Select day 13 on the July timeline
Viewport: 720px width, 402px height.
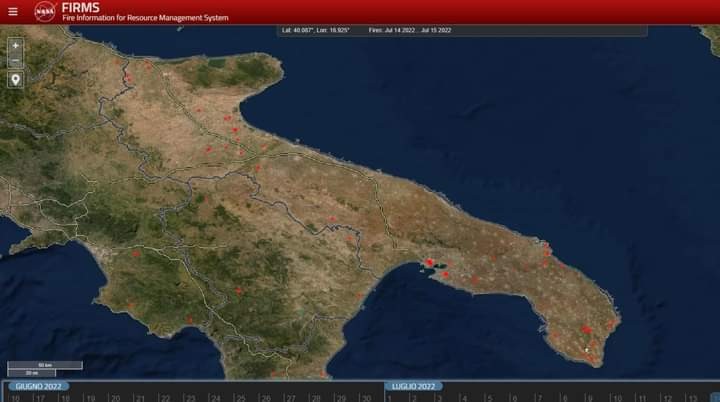click(x=691, y=397)
